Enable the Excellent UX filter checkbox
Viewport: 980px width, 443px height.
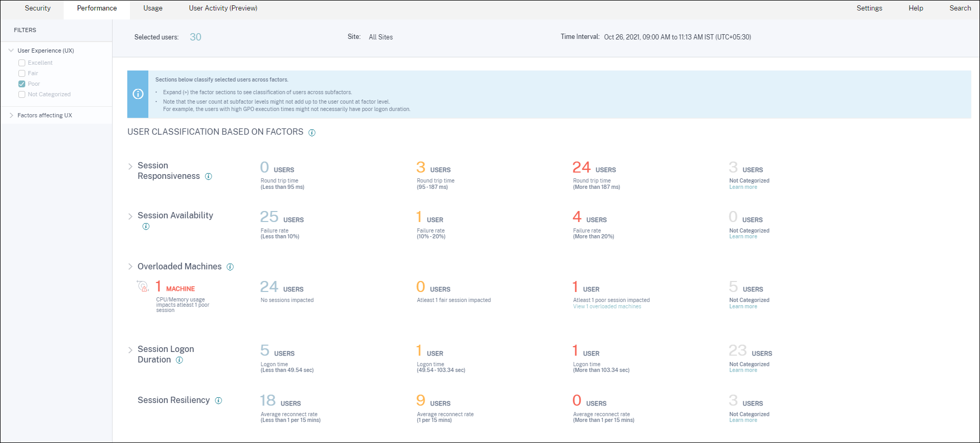point(22,63)
